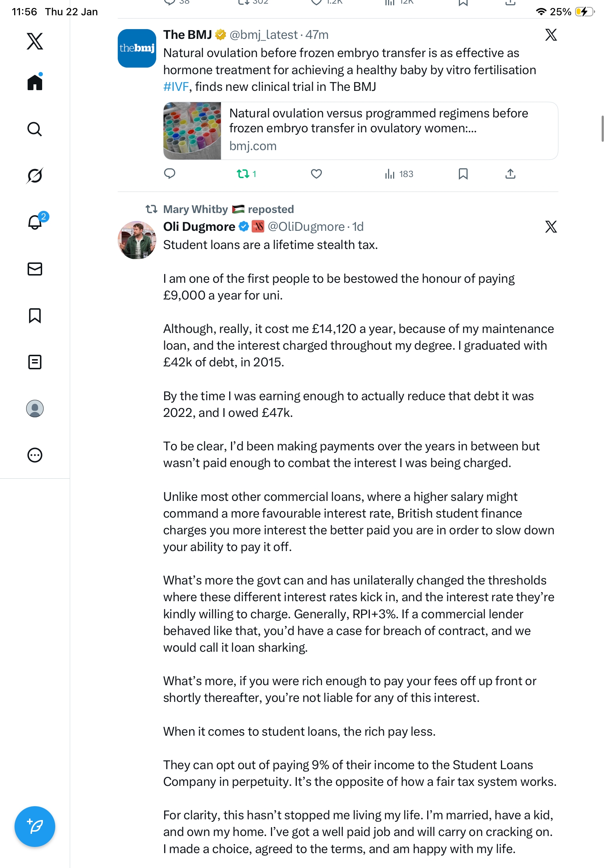Open Grok menu on Oli Dugmore post

click(551, 227)
